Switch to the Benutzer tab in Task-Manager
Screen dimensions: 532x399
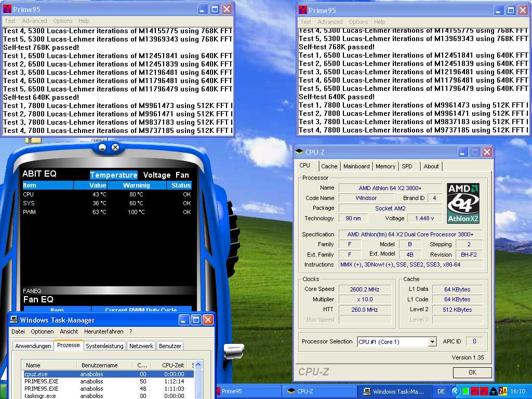click(x=170, y=346)
